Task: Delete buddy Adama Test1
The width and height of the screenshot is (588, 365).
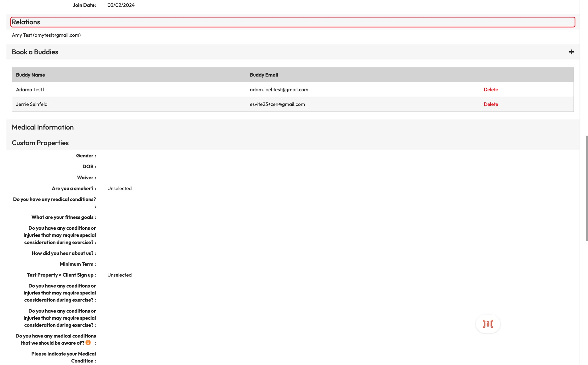Action: (x=491, y=89)
